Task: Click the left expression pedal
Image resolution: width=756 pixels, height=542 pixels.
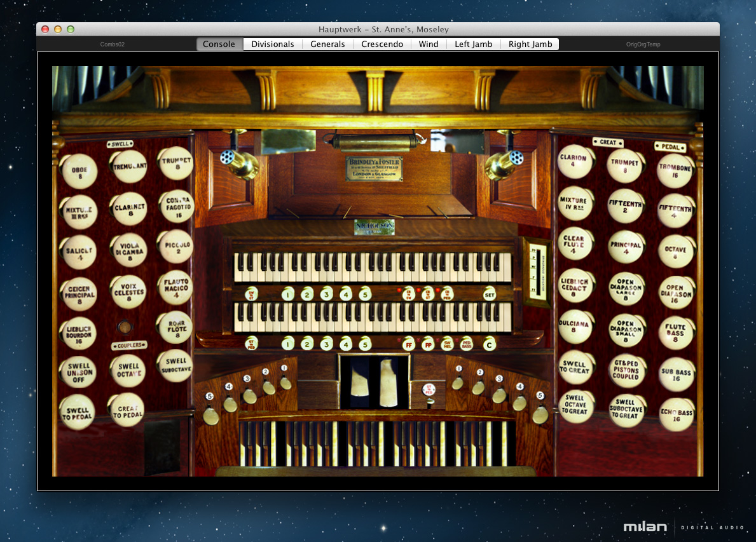Action: [360, 384]
